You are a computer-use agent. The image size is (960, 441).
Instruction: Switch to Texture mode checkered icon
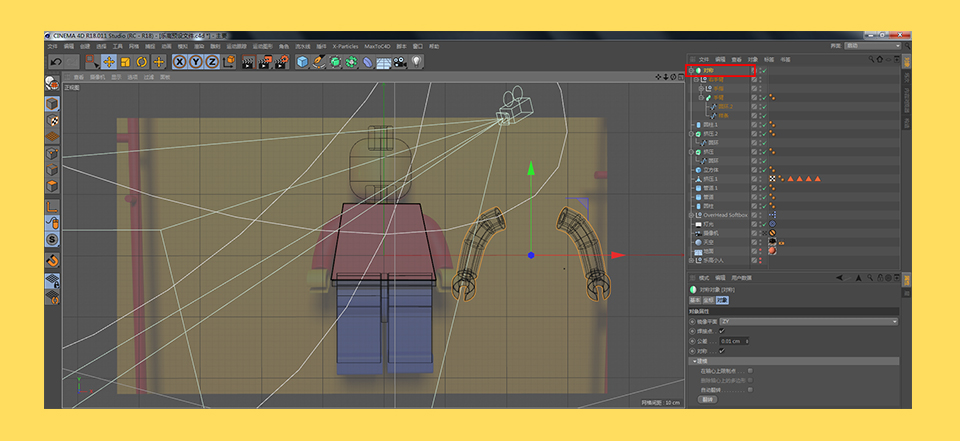coord(52,120)
